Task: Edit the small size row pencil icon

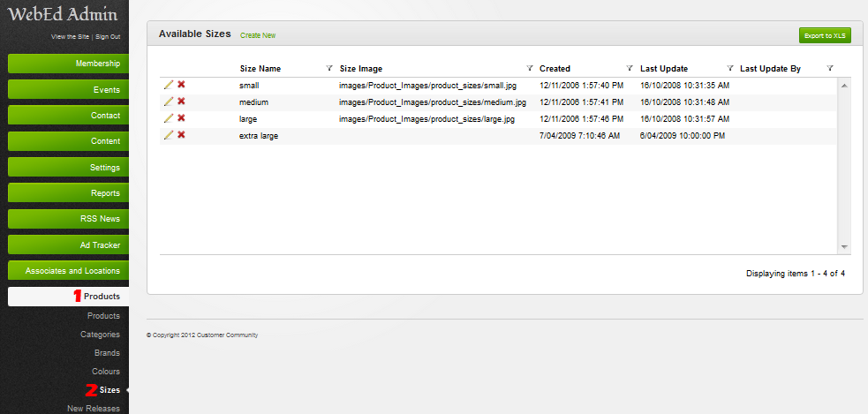Action: point(169,85)
